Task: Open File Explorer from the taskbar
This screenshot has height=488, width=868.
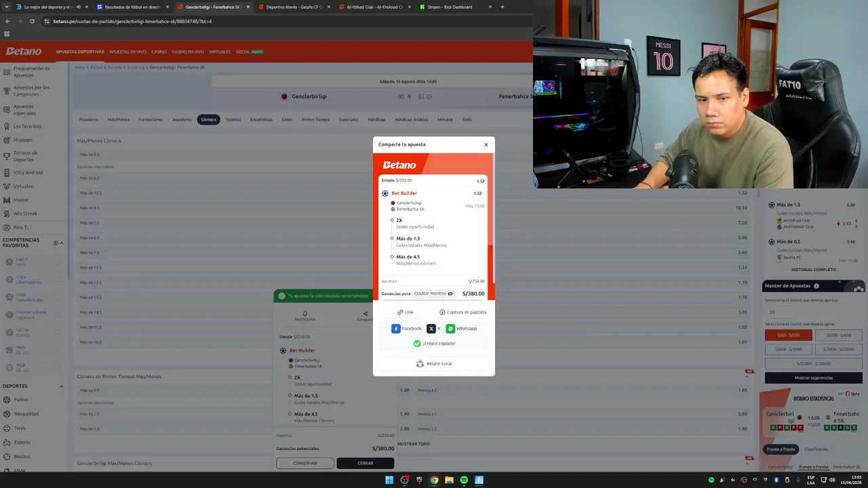Action: [449, 480]
